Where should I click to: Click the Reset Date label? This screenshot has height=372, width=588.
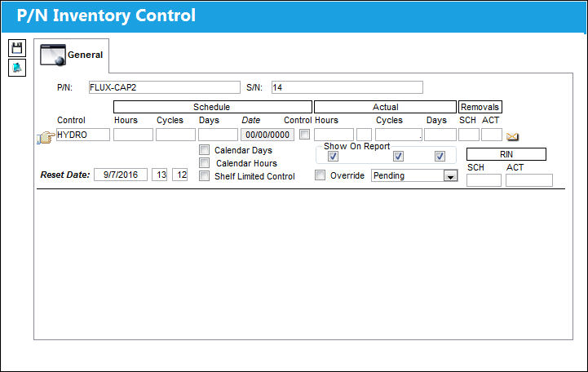tap(65, 175)
